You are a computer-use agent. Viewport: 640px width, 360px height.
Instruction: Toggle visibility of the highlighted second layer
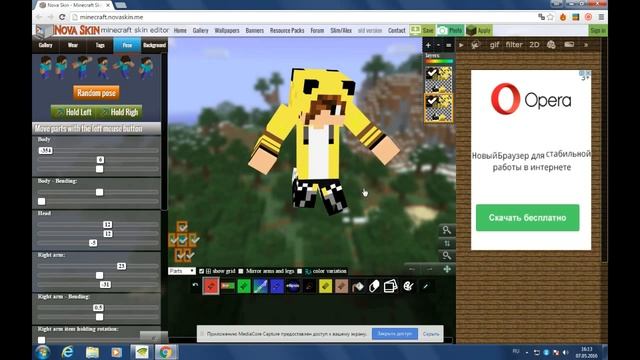431,100
